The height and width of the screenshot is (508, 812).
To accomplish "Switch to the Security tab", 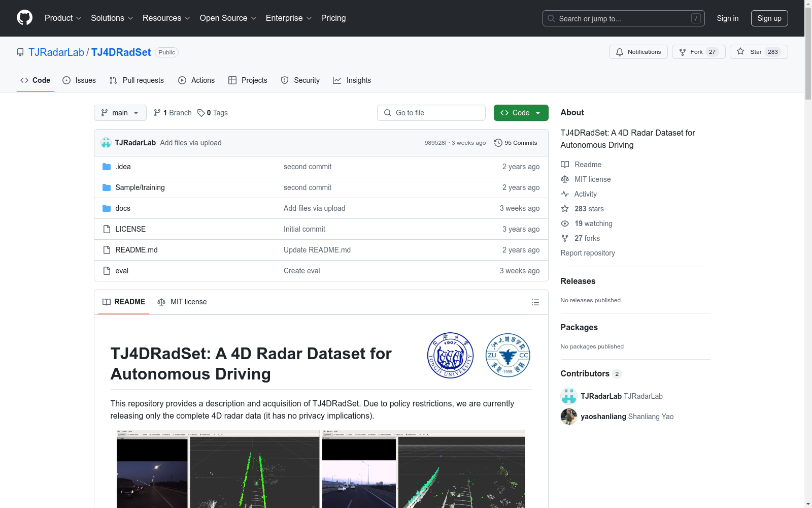I will click(x=300, y=80).
